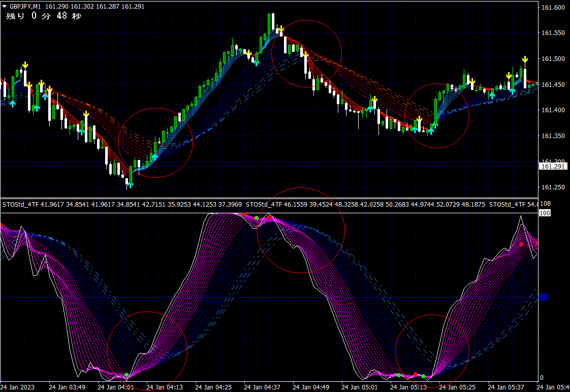
Task: Select the green stochastic dot near 04:01
Action: (x=126, y=375)
